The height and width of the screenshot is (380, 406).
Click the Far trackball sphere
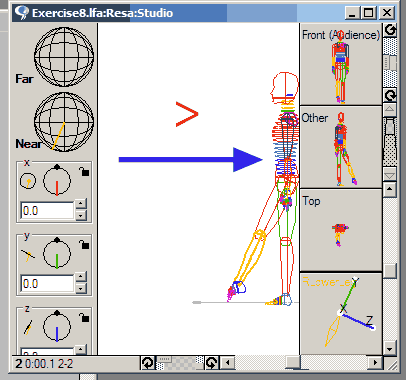(64, 57)
